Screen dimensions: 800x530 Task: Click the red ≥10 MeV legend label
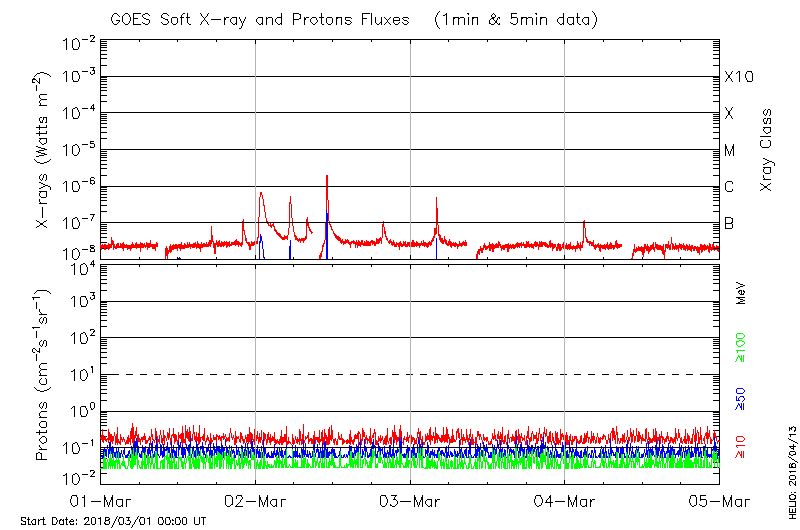pyautogui.click(x=741, y=447)
